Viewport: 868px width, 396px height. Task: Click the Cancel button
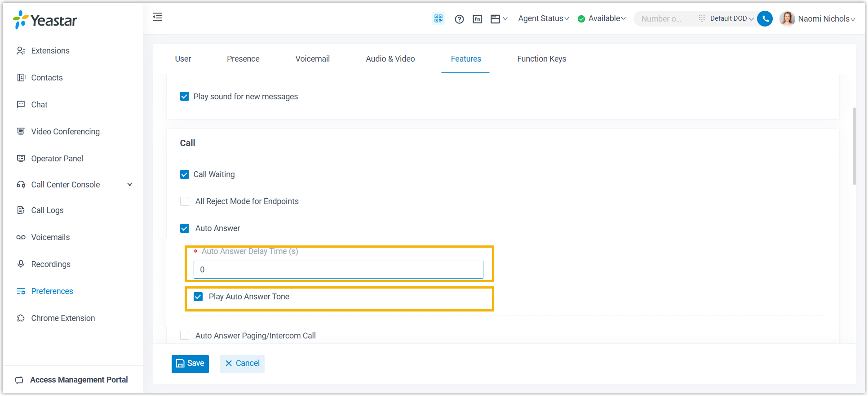(x=242, y=364)
